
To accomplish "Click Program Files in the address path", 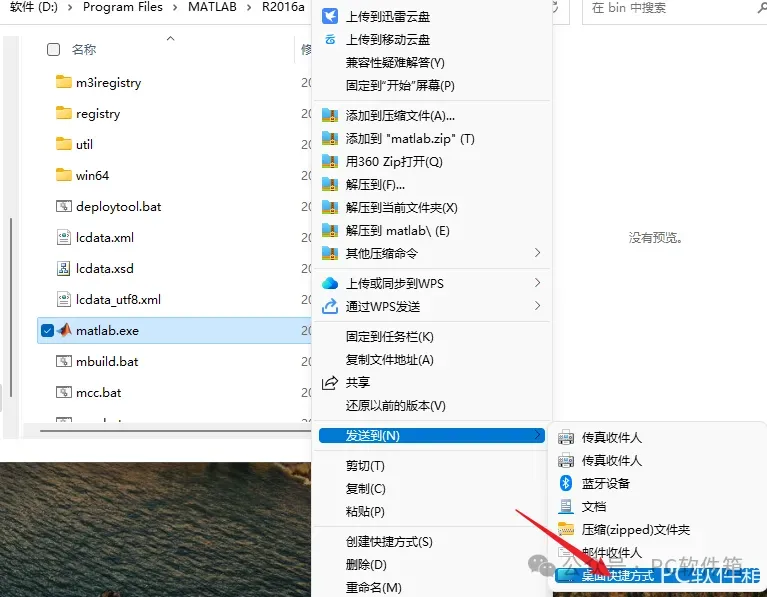I will point(123,7).
